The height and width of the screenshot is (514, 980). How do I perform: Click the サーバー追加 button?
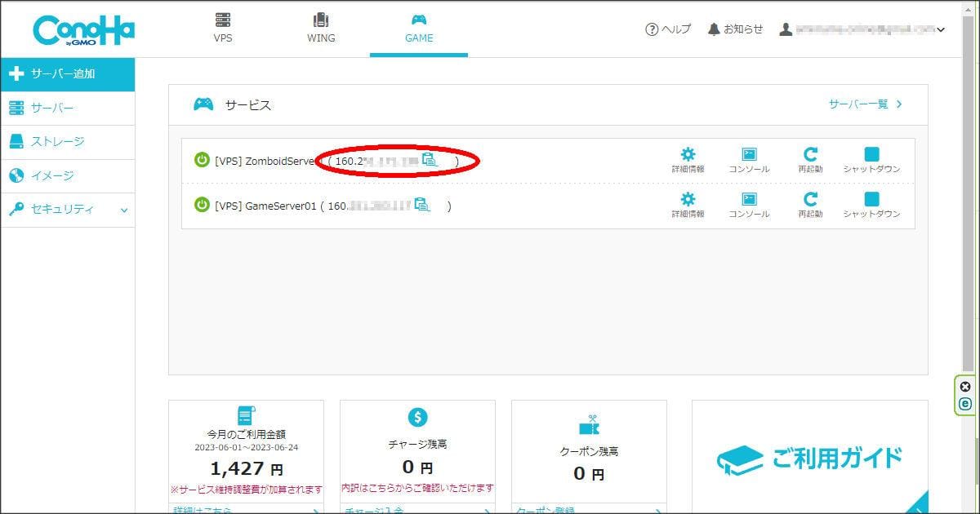click(x=68, y=74)
